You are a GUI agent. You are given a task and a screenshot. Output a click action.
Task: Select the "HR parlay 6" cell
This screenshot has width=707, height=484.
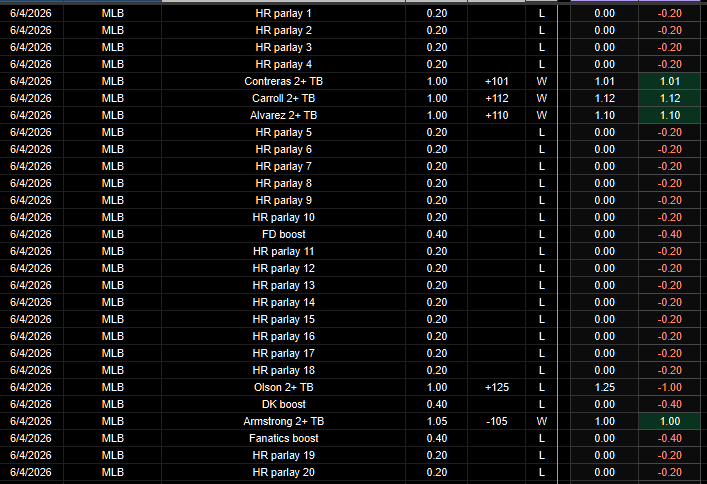click(283, 149)
